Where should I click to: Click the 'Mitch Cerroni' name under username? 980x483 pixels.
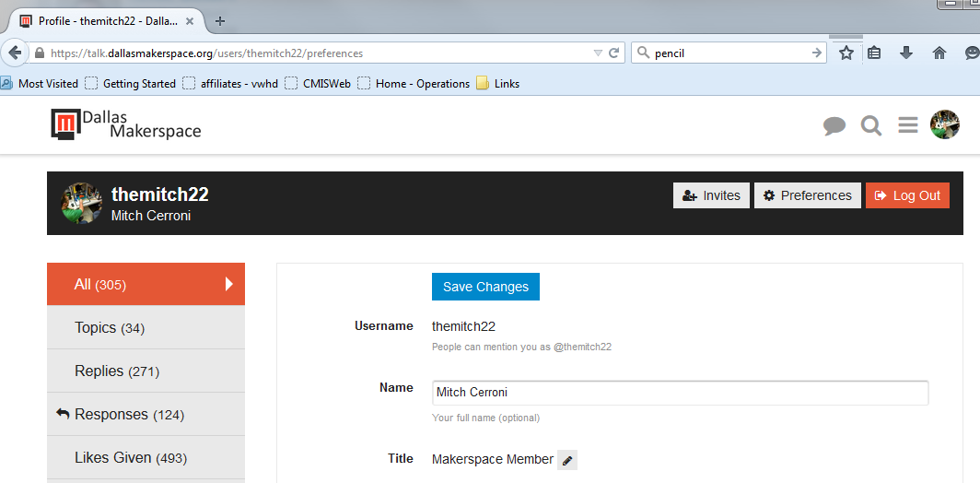point(151,216)
